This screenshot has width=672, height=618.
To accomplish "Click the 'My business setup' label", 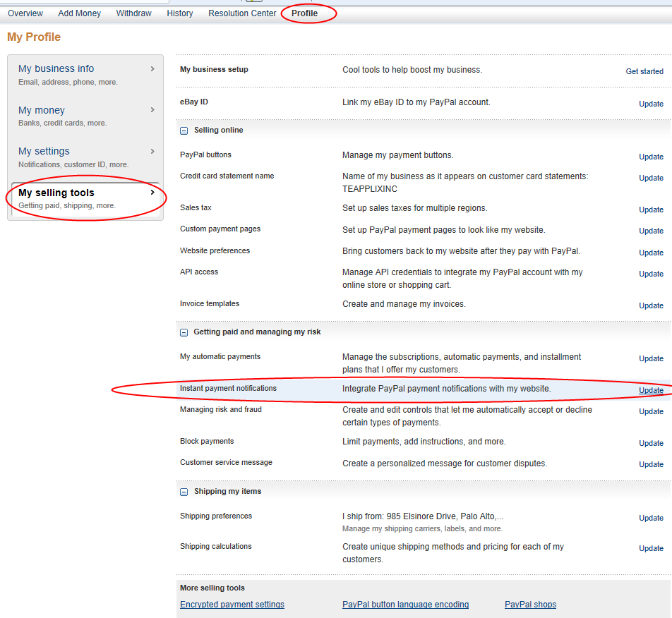I will 214,69.
